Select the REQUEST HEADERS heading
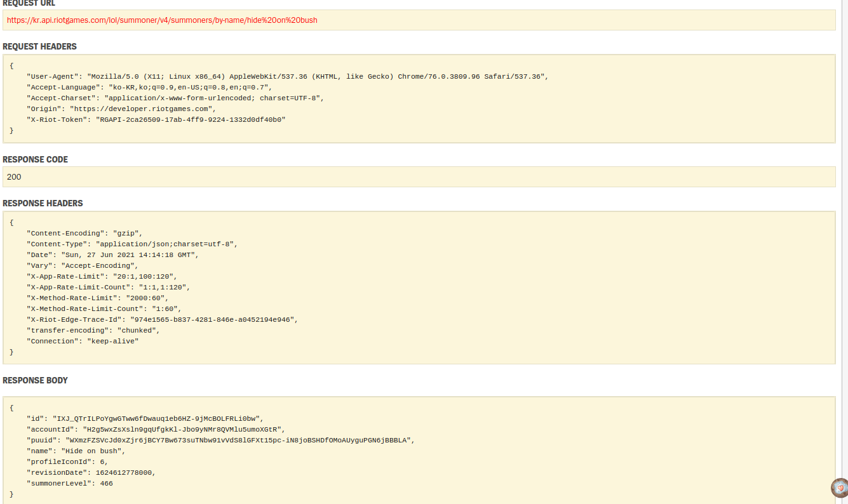This screenshot has height=504, width=848. click(x=39, y=46)
